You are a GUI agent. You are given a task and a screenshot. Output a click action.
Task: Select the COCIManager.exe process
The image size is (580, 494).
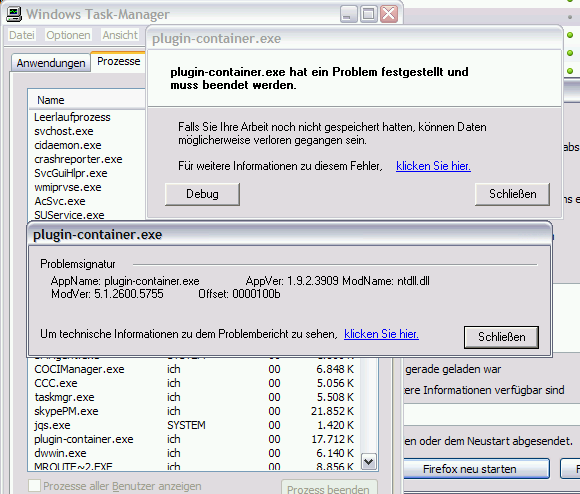pyautogui.click(x=194, y=369)
